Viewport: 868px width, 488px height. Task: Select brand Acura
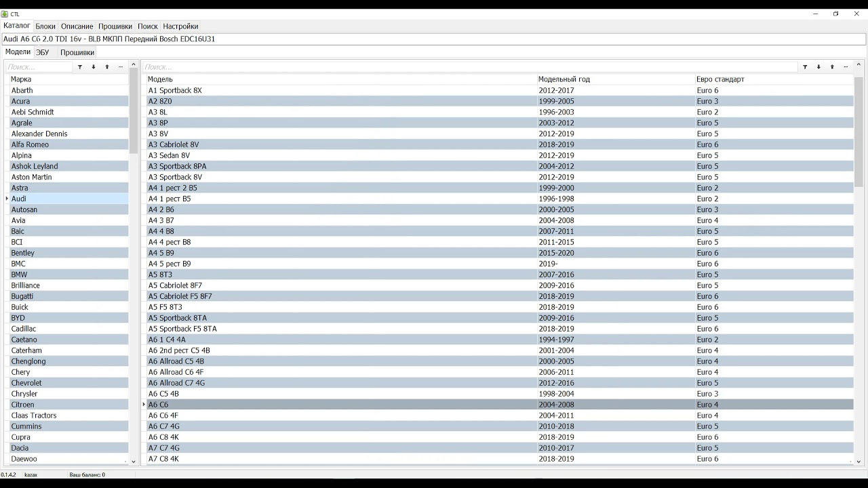(x=68, y=101)
